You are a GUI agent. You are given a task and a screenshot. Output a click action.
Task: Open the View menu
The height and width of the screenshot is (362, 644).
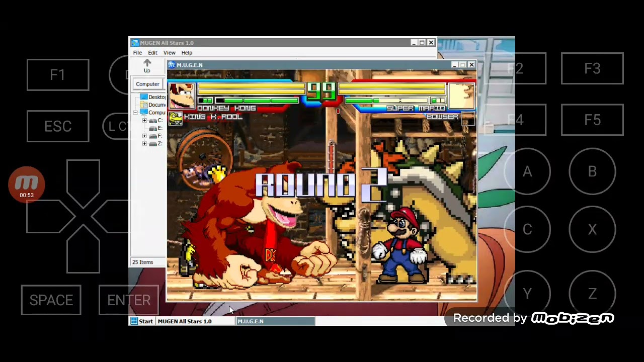click(x=169, y=53)
